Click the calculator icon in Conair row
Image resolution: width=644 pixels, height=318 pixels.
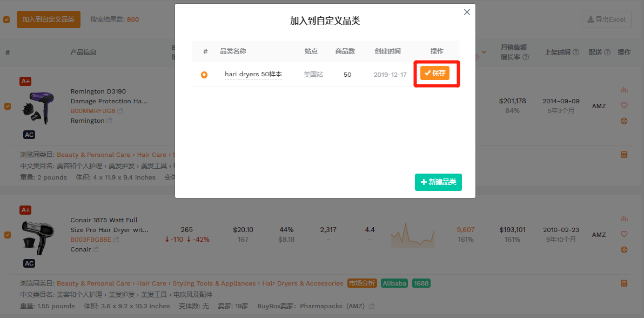(624, 283)
